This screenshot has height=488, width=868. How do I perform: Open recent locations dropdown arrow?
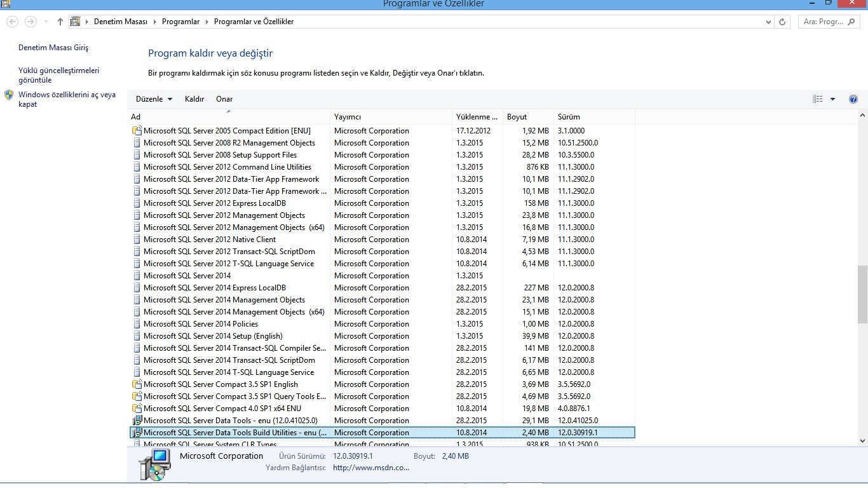pyautogui.click(x=46, y=22)
